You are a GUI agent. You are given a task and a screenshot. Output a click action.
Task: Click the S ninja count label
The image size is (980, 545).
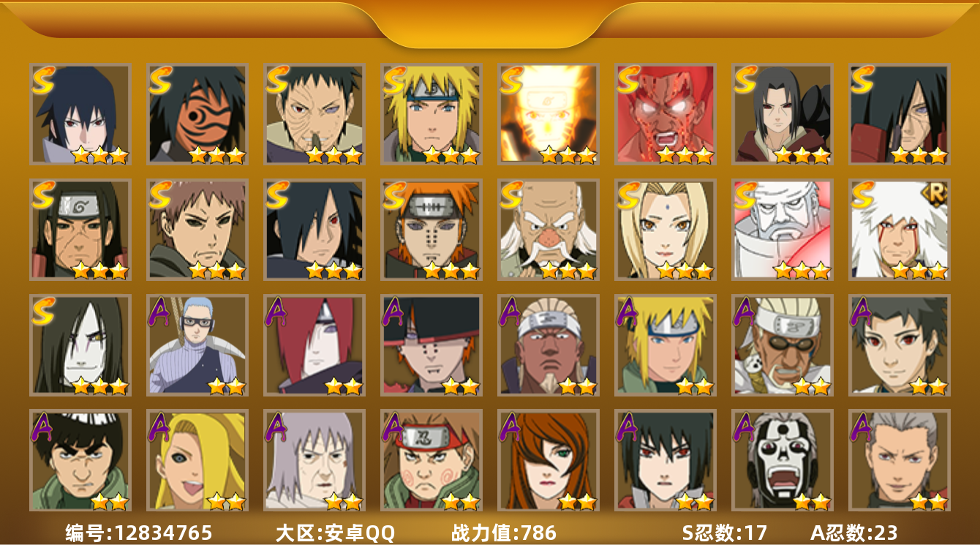[x=725, y=533]
